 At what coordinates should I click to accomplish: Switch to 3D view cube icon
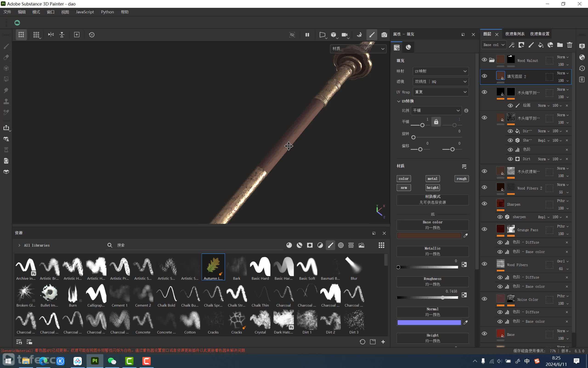tap(334, 34)
